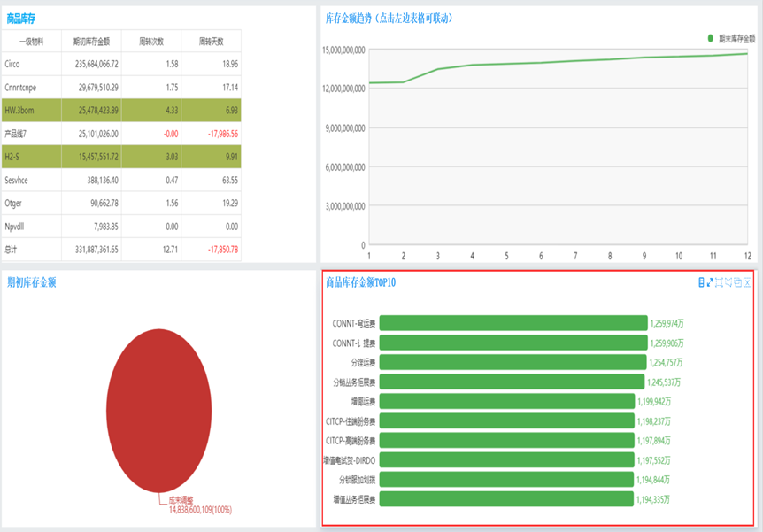Sort by the 周转次数 column header

pyautogui.click(x=151, y=42)
